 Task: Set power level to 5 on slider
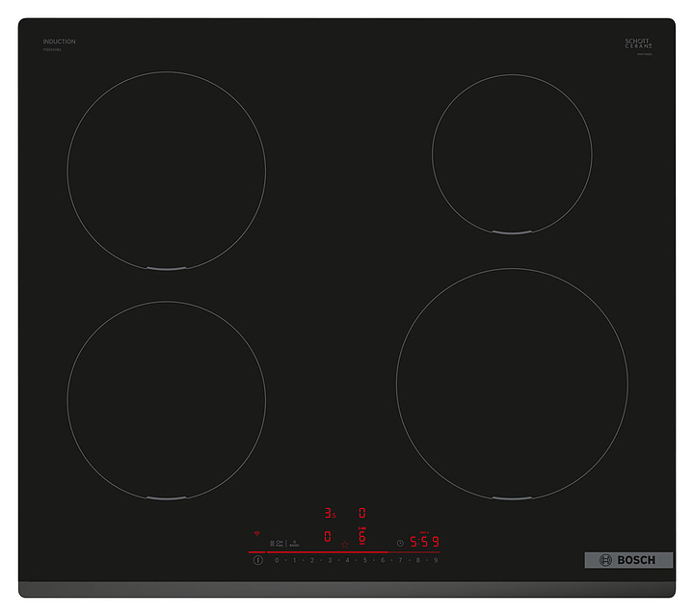click(364, 560)
